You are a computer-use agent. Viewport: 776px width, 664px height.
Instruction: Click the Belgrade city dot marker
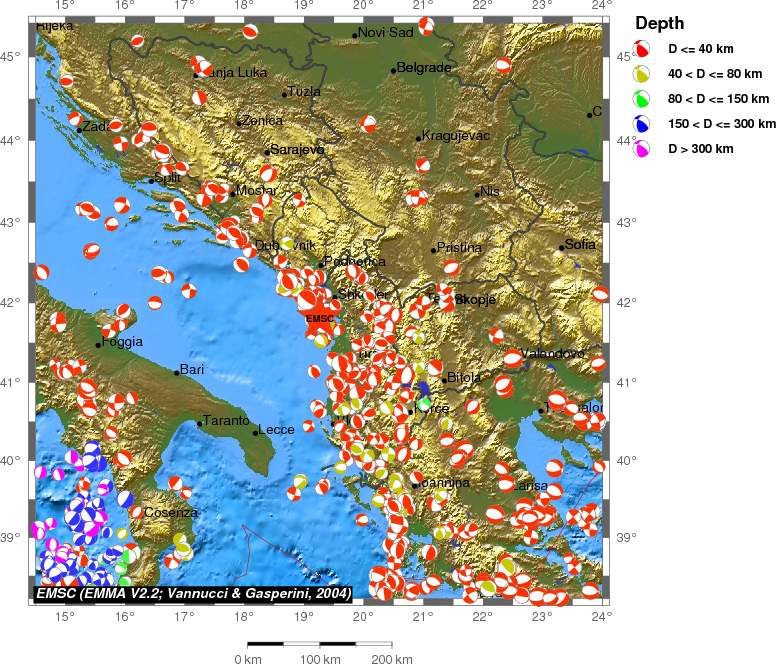click(394, 70)
